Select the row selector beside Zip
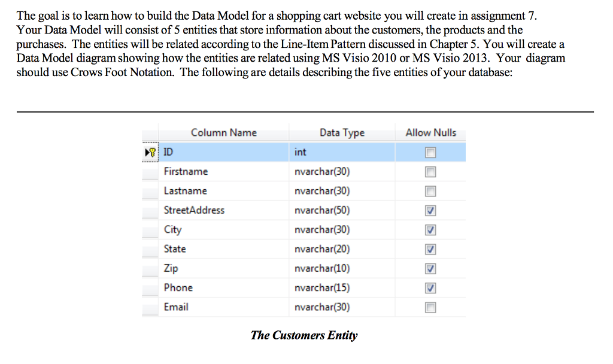This screenshot has height=364, width=613. point(150,269)
